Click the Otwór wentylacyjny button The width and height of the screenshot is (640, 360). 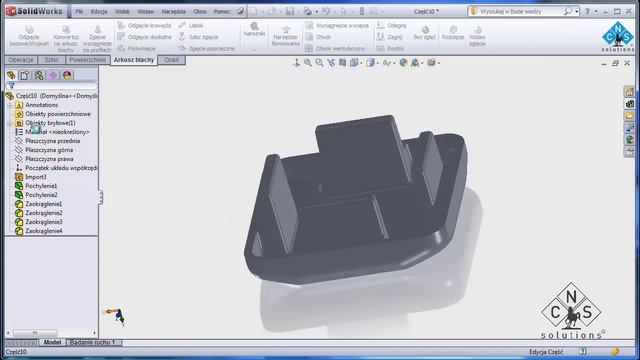335,48
